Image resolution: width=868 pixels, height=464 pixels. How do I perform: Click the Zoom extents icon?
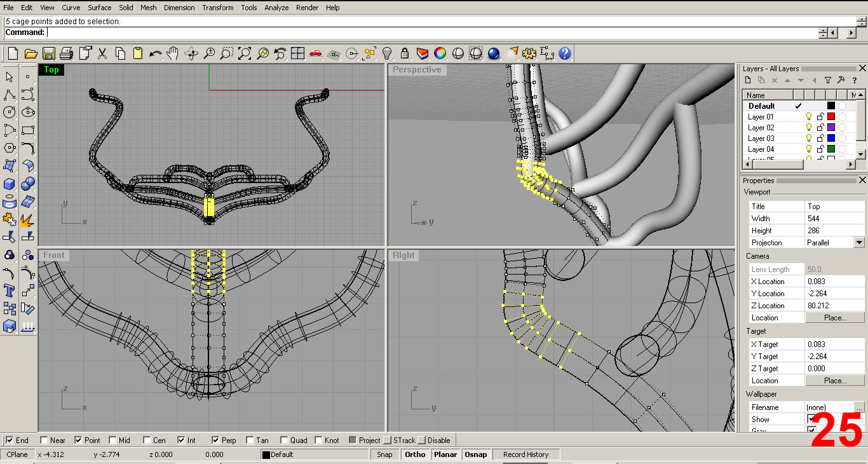tap(244, 53)
